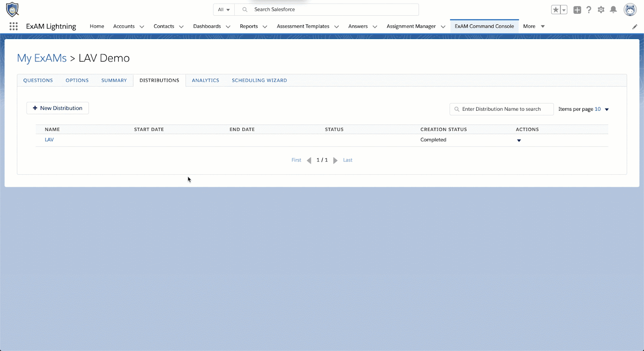The height and width of the screenshot is (351, 644).
Task: Go to the Home tab
Action: point(97,26)
